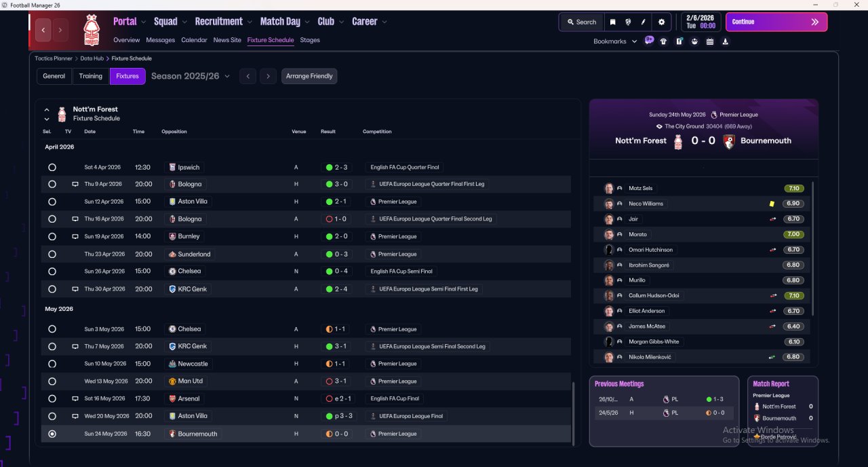868x467 pixels.
Task: Open the messages chat bubble bookmark
Action: click(x=649, y=41)
